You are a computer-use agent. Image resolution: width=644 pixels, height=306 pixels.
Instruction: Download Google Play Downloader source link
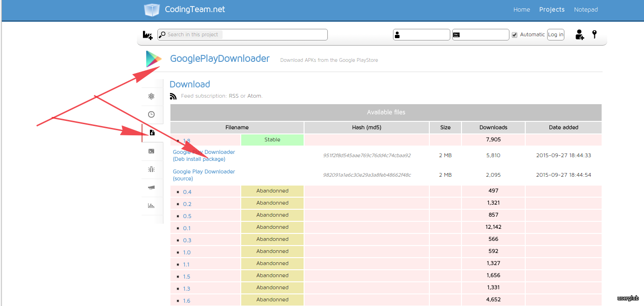tap(204, 175)
